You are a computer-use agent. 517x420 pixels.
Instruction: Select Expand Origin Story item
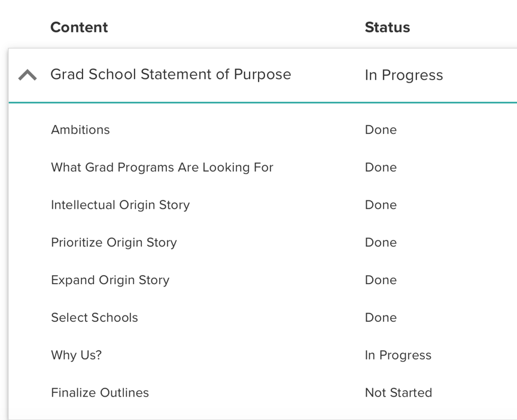tap(110, 280)
